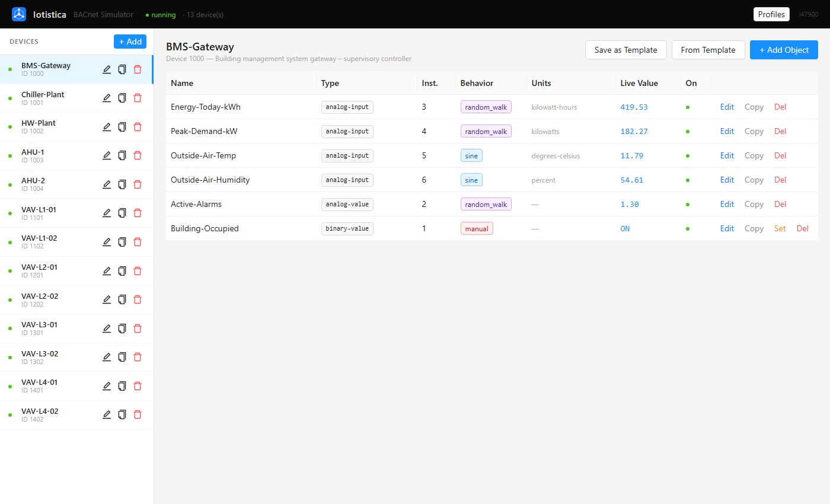Copy VAV-L1-01 device icon
The width and height of the screenshot is (830, 504).
click(x=122, y=213)
